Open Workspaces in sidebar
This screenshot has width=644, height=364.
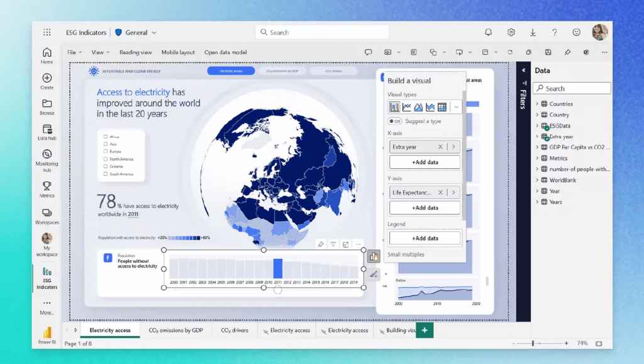(x=47, y=217)
